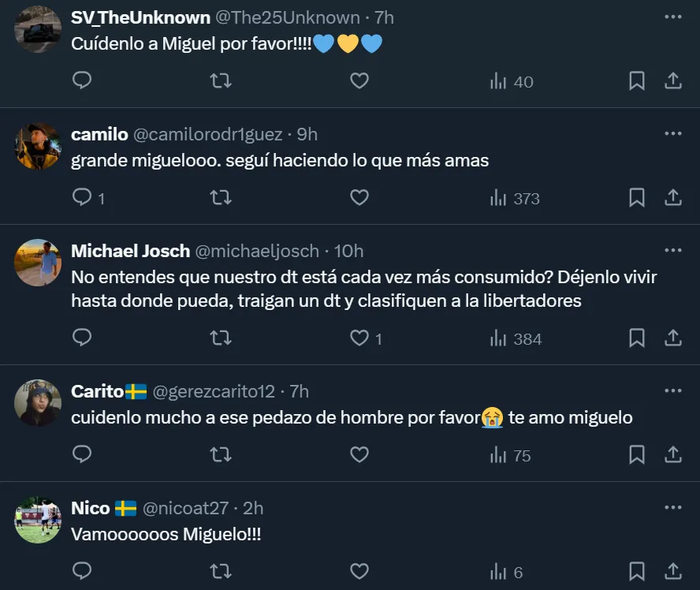Share Michael Josch's tweet

click(672, 338)
